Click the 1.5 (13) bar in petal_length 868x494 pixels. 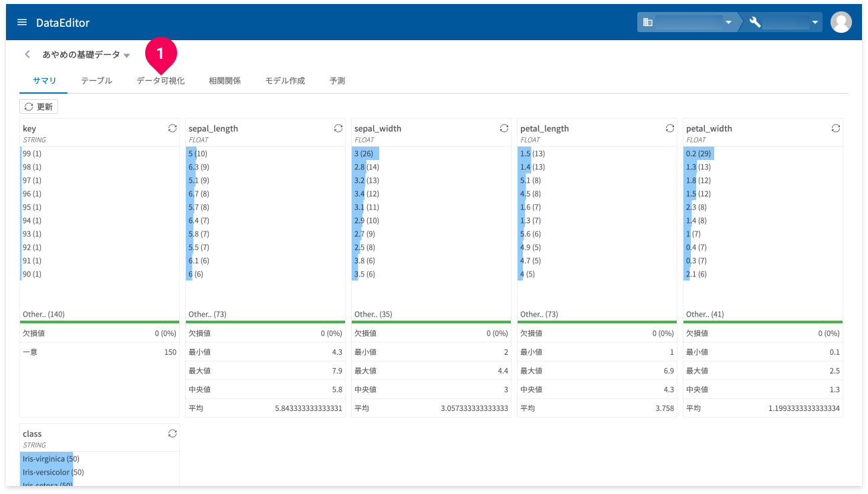596,153
